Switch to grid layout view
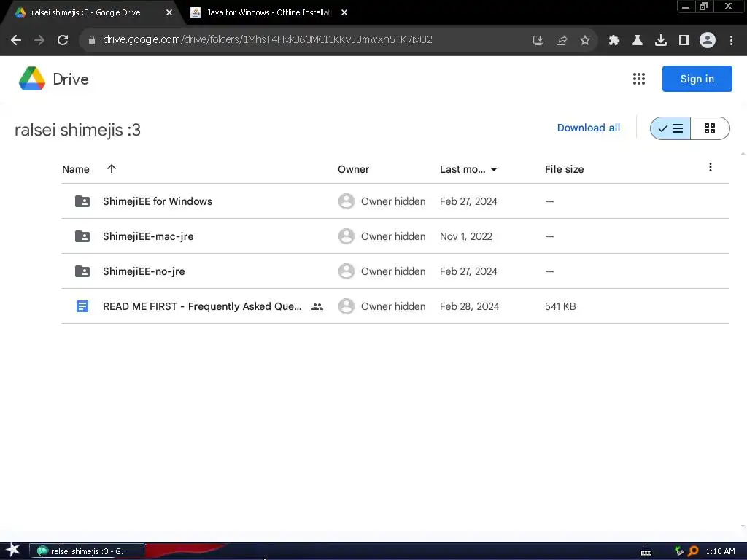Viewport: 747px width, 560px height. click(x=710, y=128)
